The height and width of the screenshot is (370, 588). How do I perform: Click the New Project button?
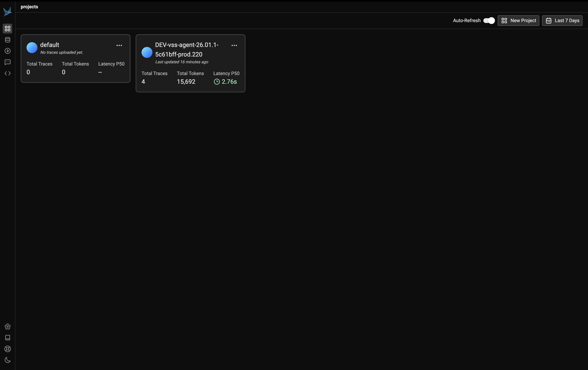coord(518,21)
